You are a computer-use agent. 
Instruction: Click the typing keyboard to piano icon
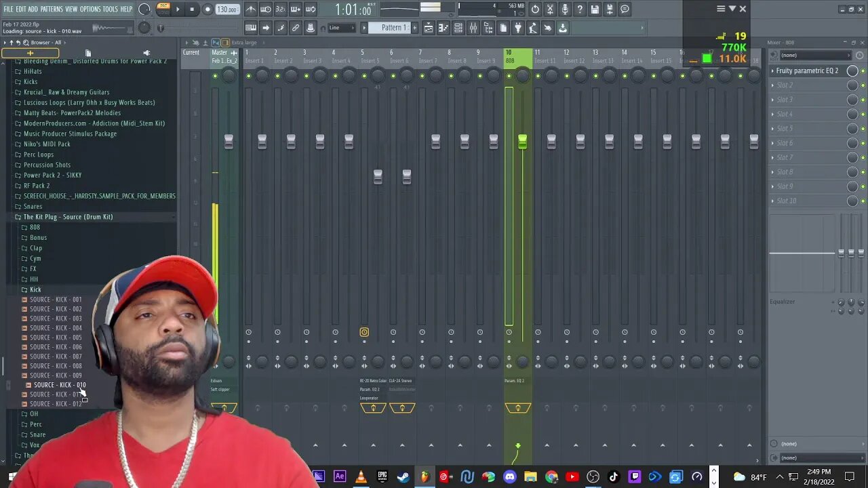click(x=251, y=28)
